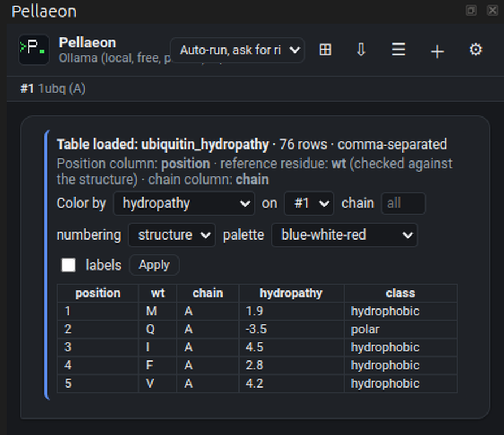Select the #1 1ubq (A) model tab
This screenshot has height=435, width=504.
pos(53,89)
